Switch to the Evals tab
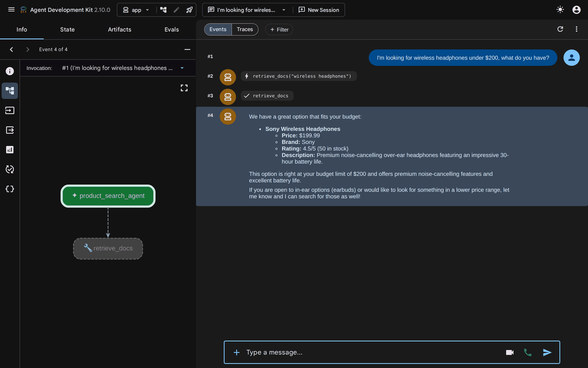The image size is (588, 368). pos(172,29)
